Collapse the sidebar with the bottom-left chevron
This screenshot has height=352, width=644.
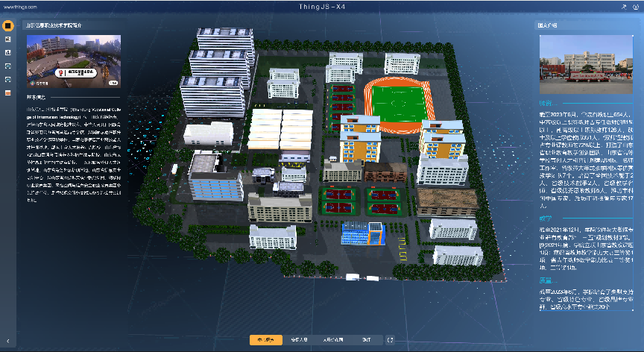coord(7,340)
